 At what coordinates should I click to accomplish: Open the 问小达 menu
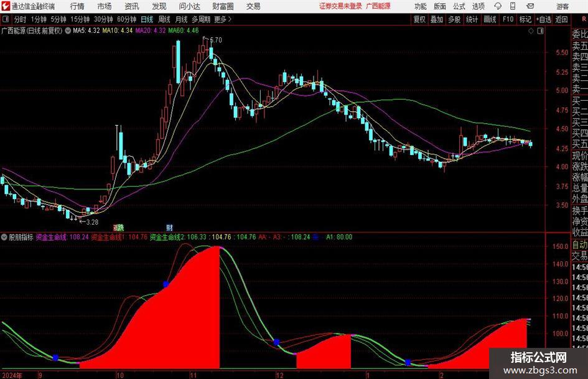click(x=189, y=6)
